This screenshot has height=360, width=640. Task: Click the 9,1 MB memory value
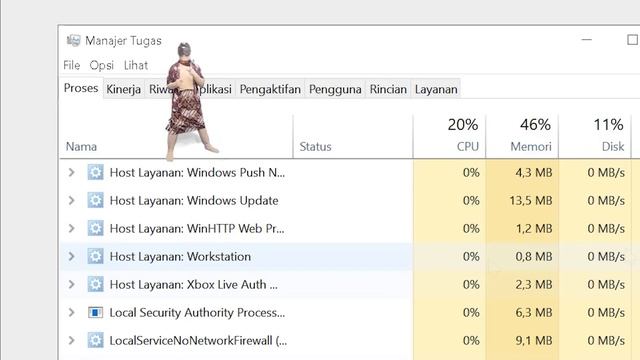(x=533, y=340)
